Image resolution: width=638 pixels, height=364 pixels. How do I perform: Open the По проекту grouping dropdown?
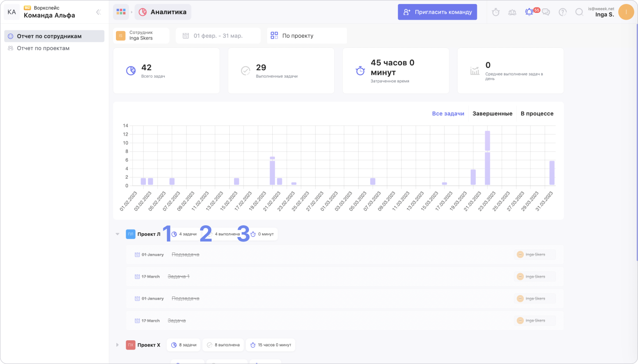pyautogui.click(x=306, y=36)
